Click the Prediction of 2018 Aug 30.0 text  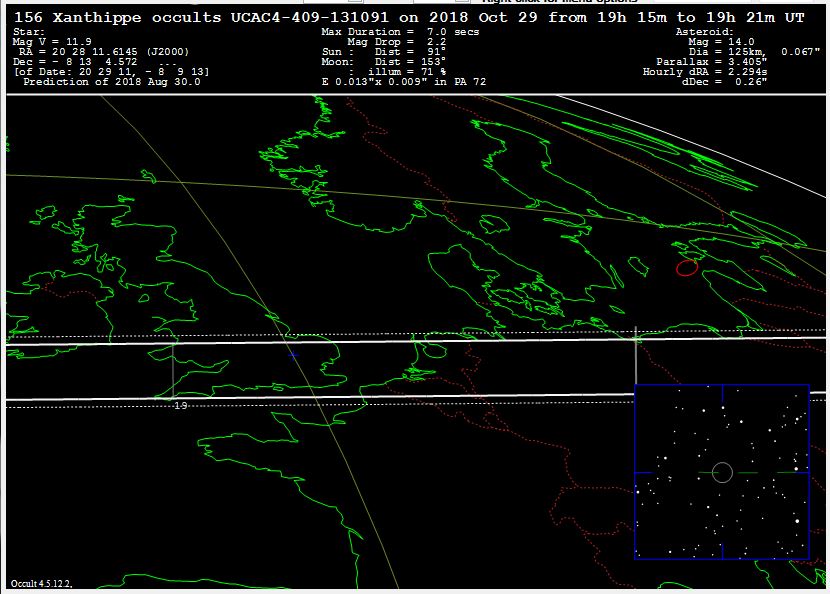pos(111,81)
